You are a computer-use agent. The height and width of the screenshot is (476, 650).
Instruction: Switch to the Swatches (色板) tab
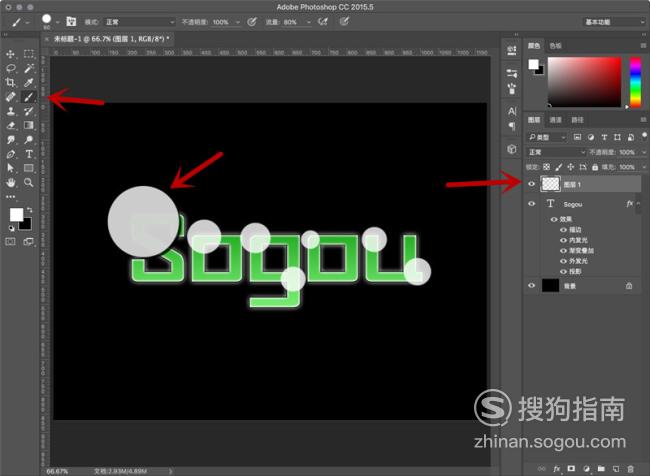point(555,46)
